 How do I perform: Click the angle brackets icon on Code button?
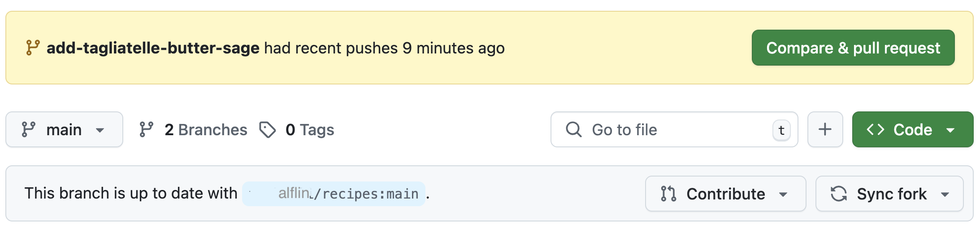875,129
